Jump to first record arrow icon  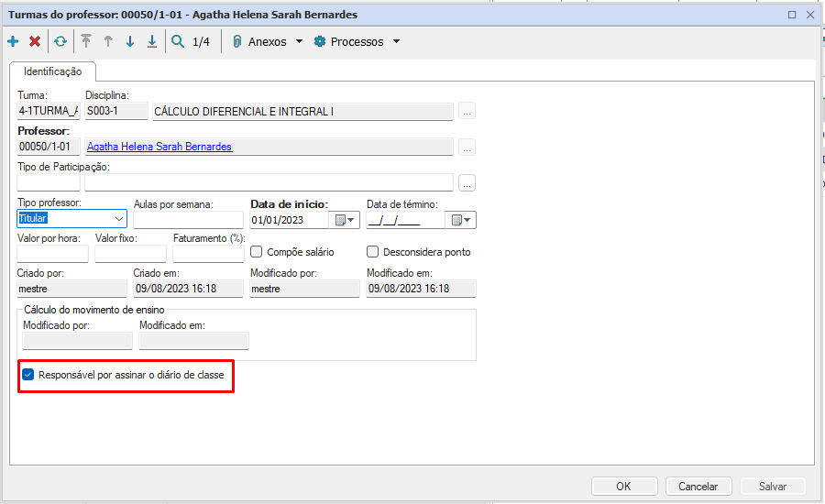pyautogui.click(x=86, y=41)
